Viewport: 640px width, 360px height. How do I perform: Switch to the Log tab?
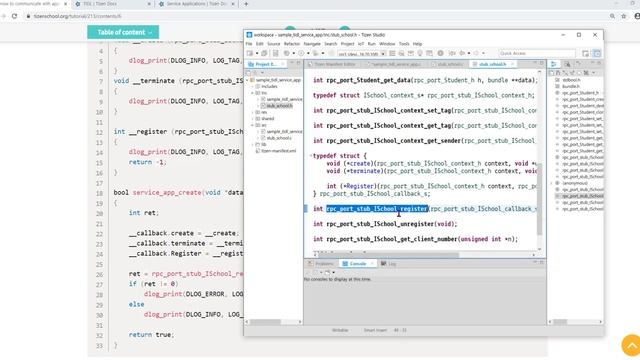coord(389,264)
